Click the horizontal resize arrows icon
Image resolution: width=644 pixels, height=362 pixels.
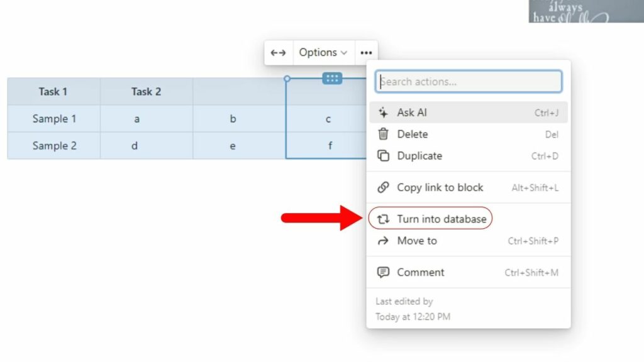point(279,52)
